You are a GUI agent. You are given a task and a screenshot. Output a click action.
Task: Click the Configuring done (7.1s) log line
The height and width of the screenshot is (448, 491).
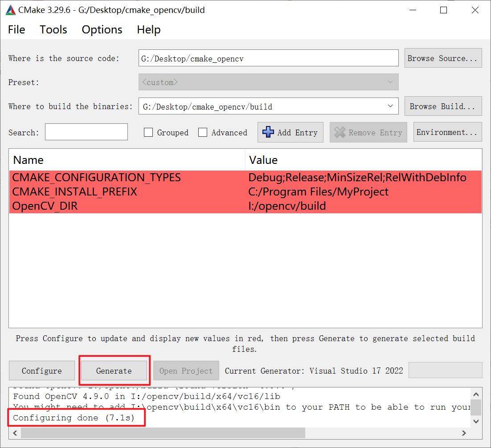point(74,418)
